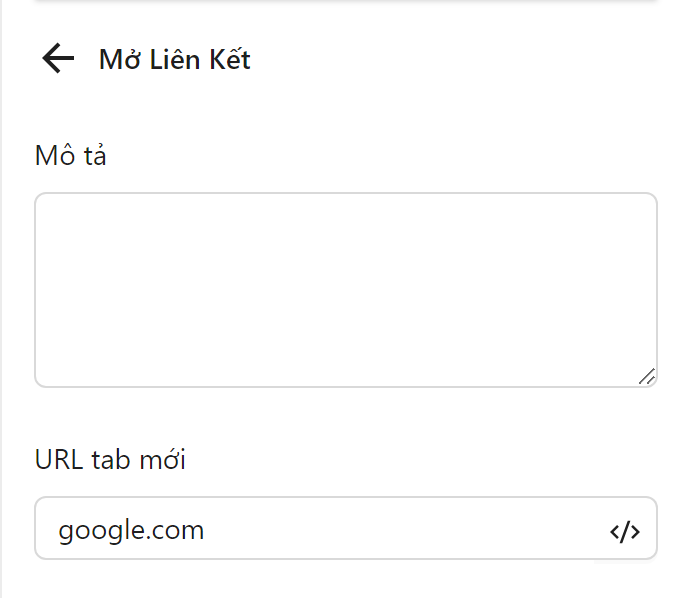Click the Mở Liên Kết heading

coord(174,60)
